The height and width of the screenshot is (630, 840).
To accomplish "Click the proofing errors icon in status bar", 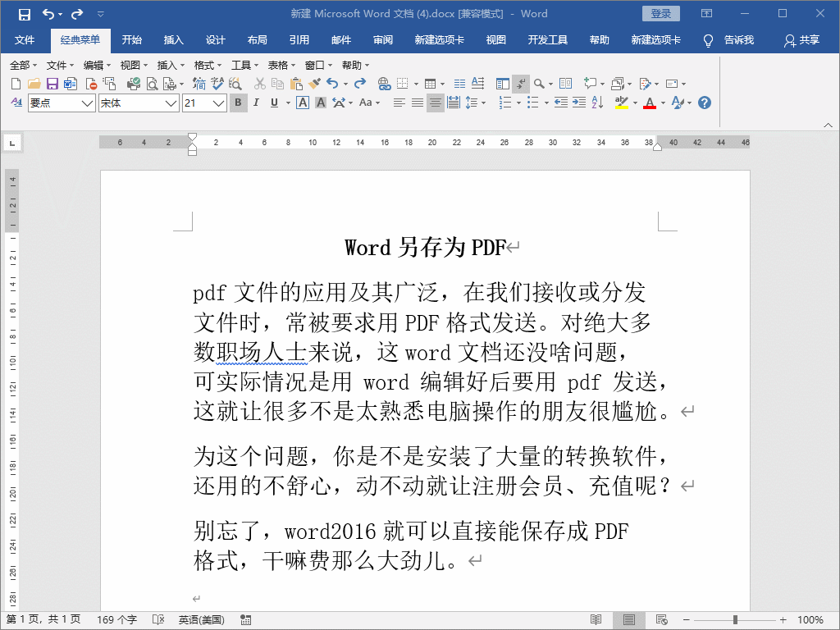I will pos(158,620).
